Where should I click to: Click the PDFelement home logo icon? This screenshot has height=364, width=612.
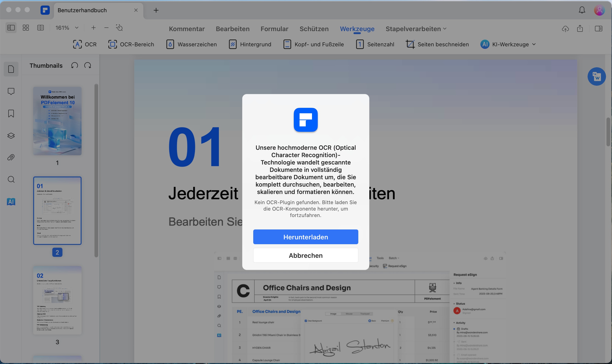[x=45, y=10]
